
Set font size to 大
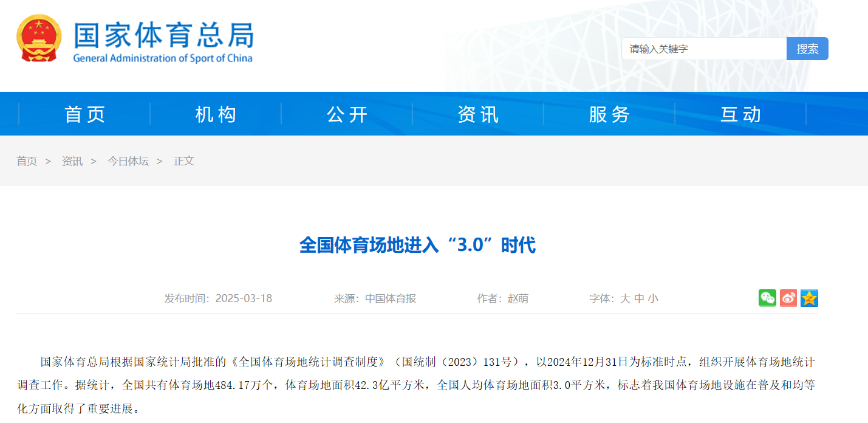(x=625, y=298)
